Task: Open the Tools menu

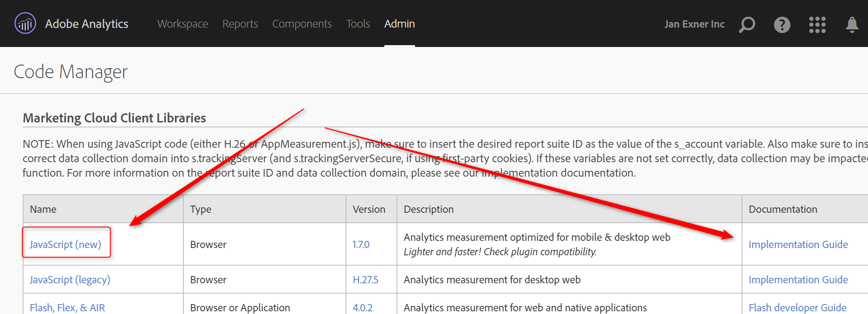Action: pyautogui.click(x=358, y=24)
